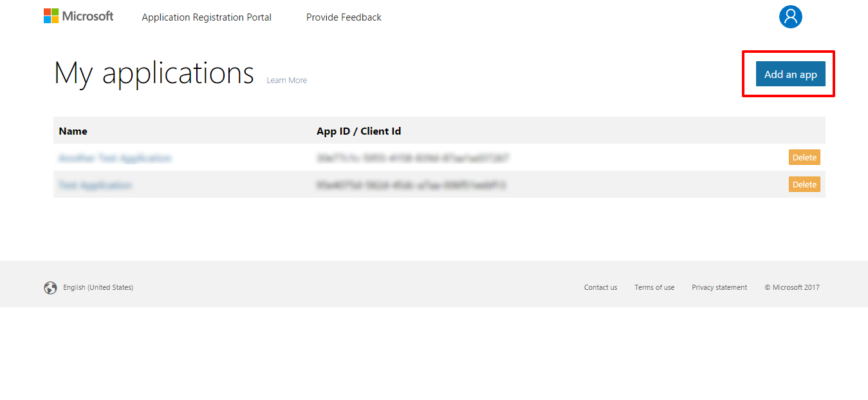868x400 pixels.
Task: Click the Contact us footer link
Action: pyautogui.click(x=600, y=287)
